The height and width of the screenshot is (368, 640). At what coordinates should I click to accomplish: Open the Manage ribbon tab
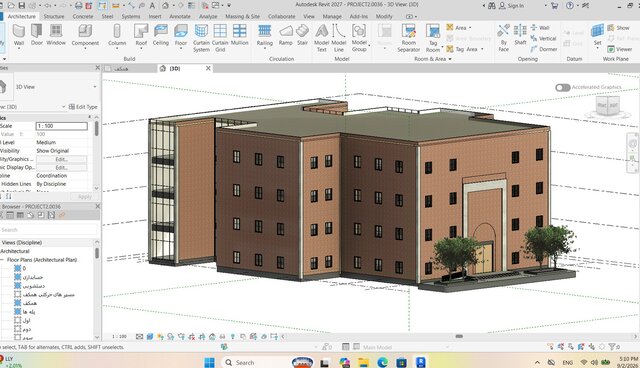pyautogui.click(x=332, y=16)
